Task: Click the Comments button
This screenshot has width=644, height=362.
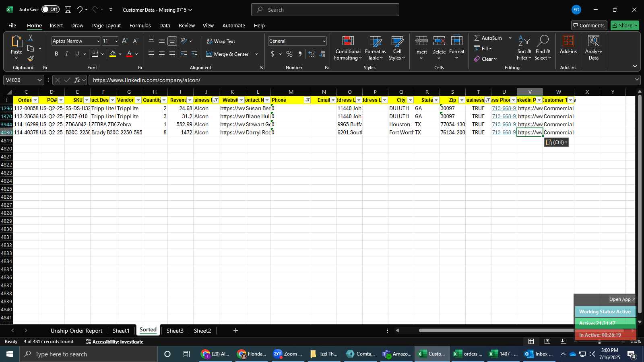Action: click(589, 25)
